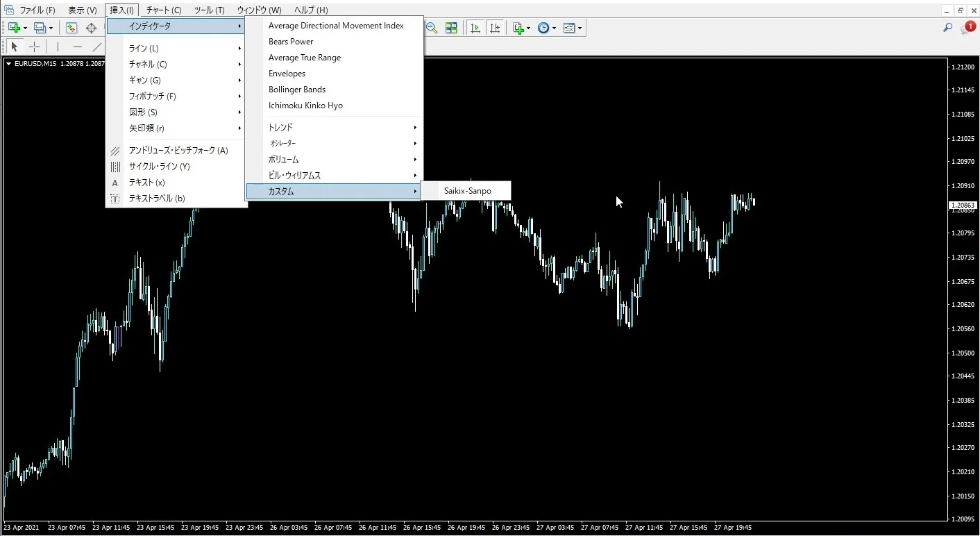Viewport: 980px width, 536px height.
Task: Insert テキストラベル (b) object
Action: click(x=157, y=199)
